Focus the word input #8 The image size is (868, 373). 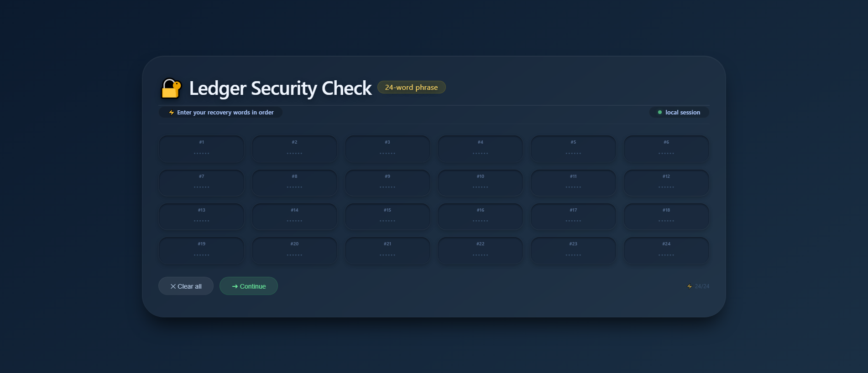294,183
